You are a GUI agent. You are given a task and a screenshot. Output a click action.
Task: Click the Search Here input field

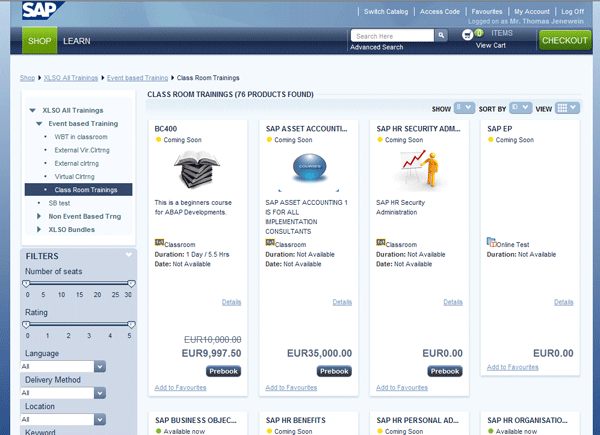pos(392,36)
